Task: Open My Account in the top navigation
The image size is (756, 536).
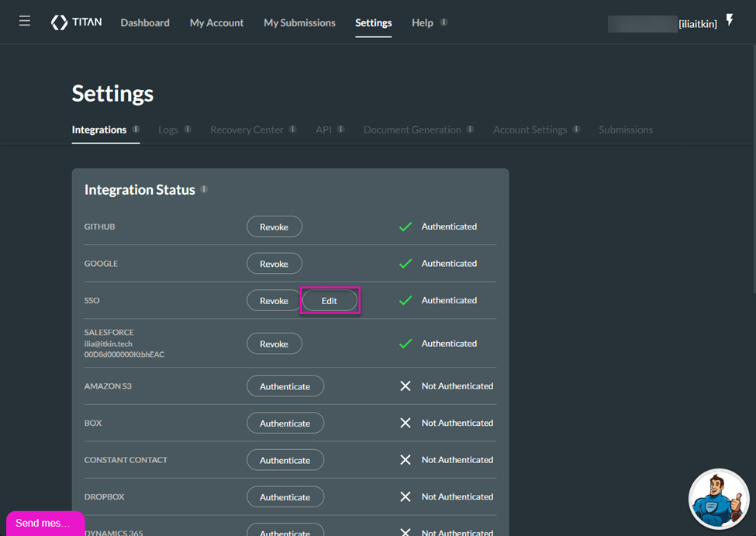Action: pyautogui.click(x=216, y=22)
